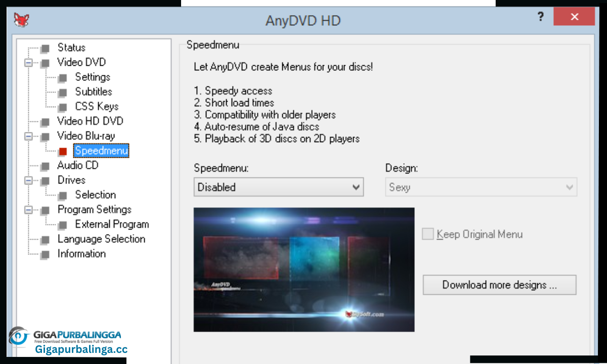Collapse the Program Settings tree node

pos(28,210)
